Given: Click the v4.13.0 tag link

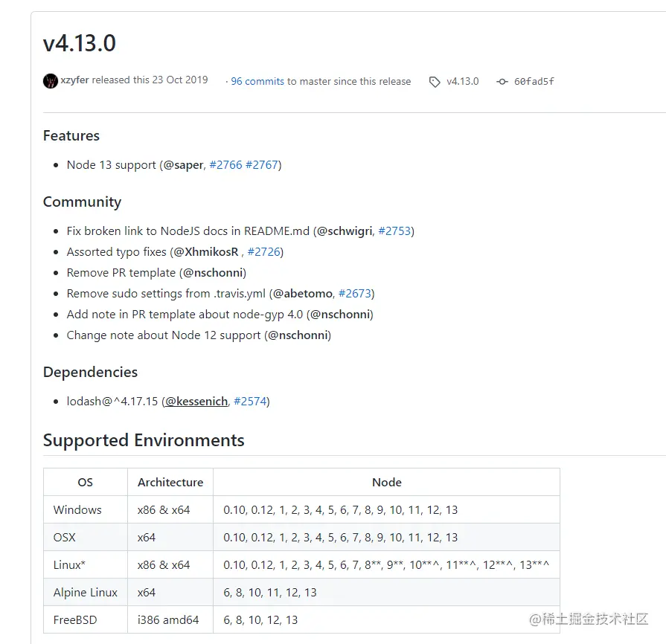Looking at the screenshot, I should (x=463, y=81).
